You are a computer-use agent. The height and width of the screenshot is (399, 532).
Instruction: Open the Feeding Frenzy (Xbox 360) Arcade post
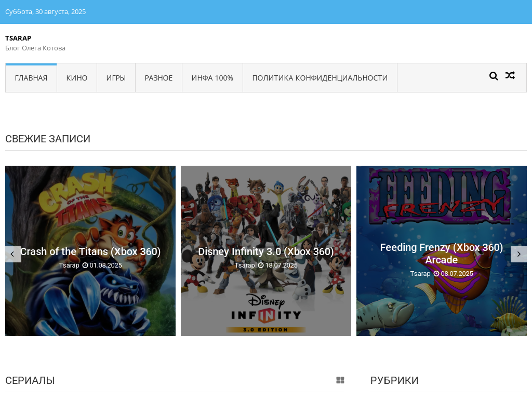[442, 254]
